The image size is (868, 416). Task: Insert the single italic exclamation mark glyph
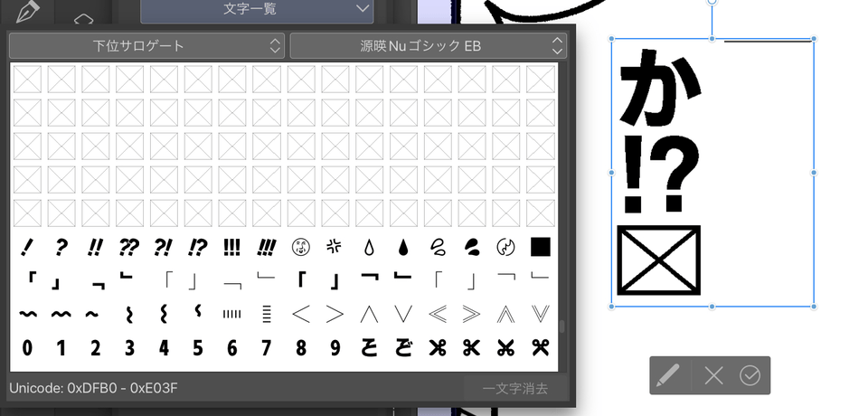pos(26,247)
